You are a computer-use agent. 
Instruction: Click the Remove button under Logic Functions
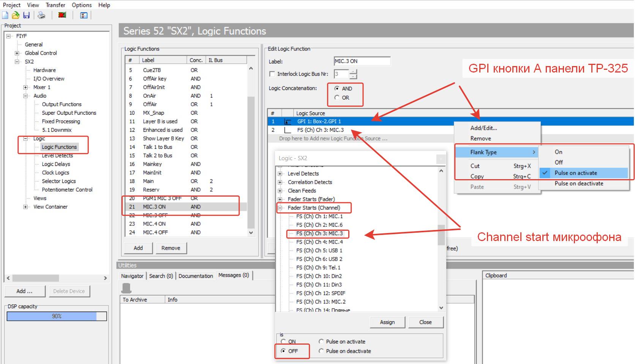[171, 248]
